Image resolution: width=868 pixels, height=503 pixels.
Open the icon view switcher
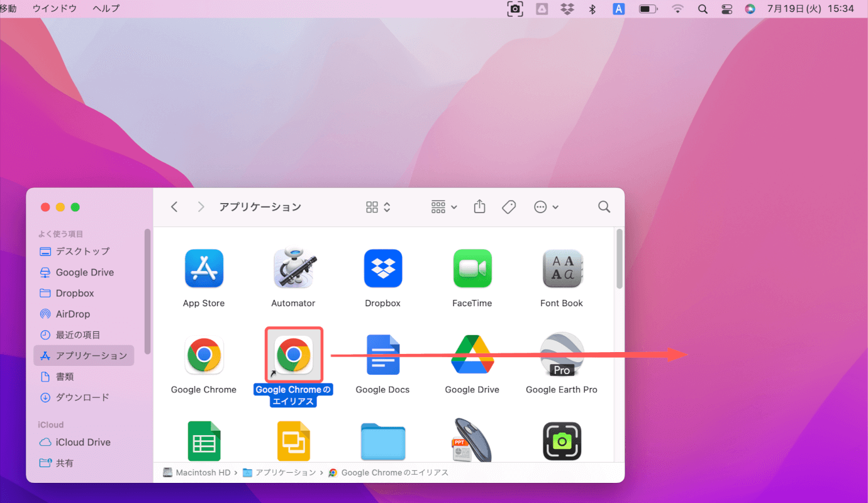378,207
